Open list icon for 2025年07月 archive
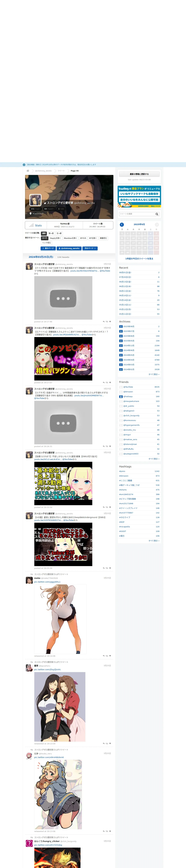 (x=121, y=331)
